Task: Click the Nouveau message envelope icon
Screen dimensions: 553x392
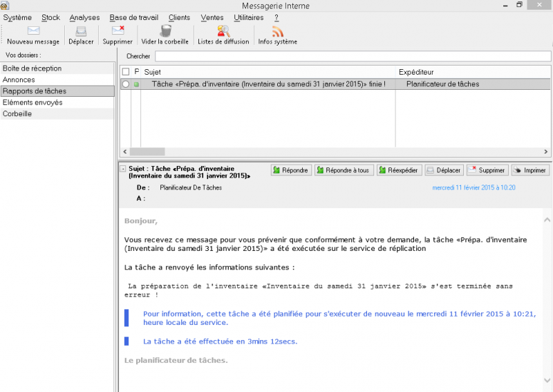Action: point(33,30)
